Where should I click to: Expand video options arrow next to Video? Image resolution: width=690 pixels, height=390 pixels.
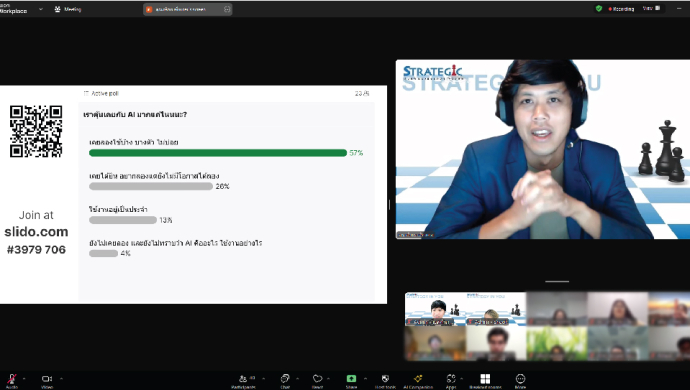tap(61, 379)
